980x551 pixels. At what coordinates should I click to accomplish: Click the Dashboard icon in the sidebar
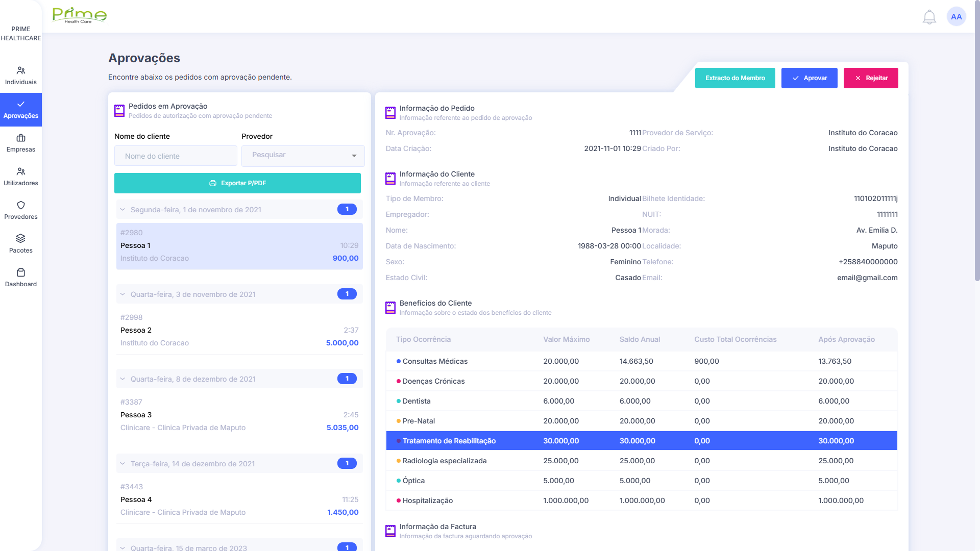pos(21,272)
